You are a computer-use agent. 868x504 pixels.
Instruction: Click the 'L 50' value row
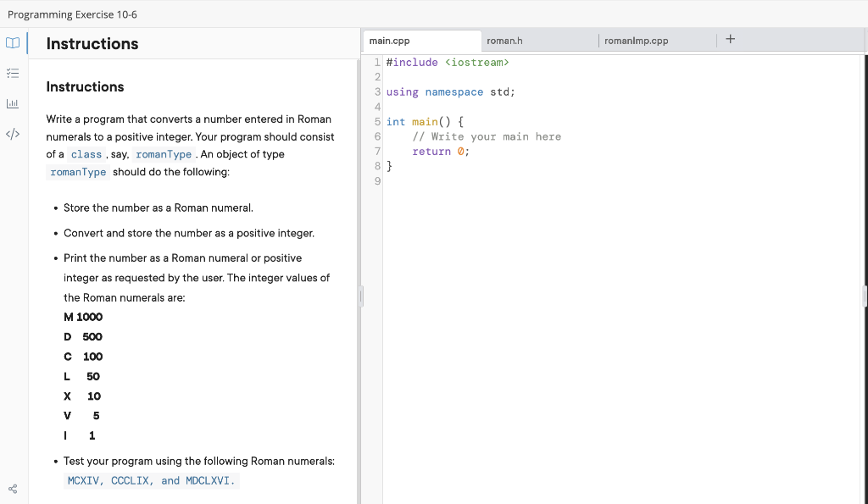coord(82,377)
